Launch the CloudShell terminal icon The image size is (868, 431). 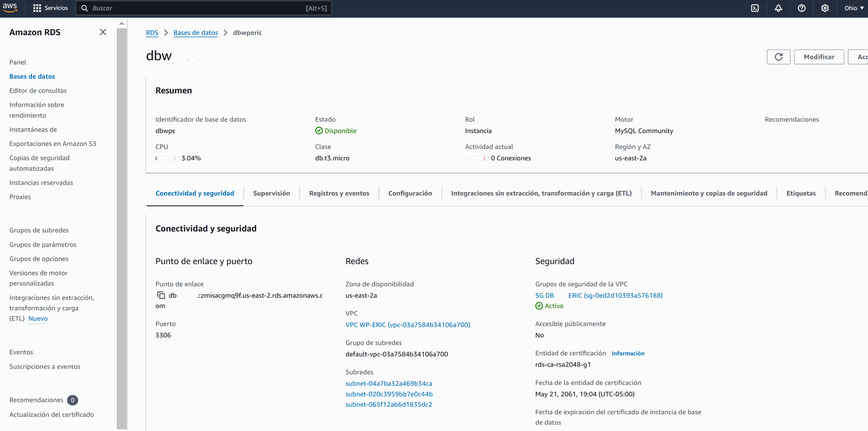tap(755, 8)
